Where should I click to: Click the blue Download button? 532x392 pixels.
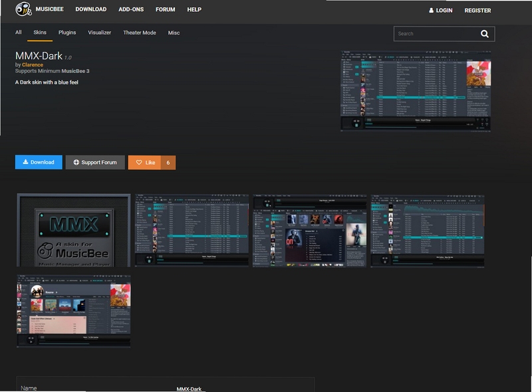coord(39,162)
